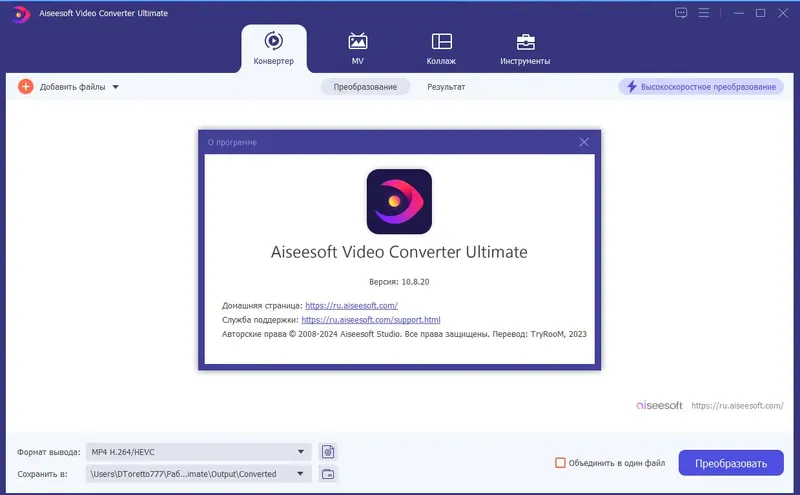
Task: Select the Преобразование sub-tab
Action: (365, 87)
